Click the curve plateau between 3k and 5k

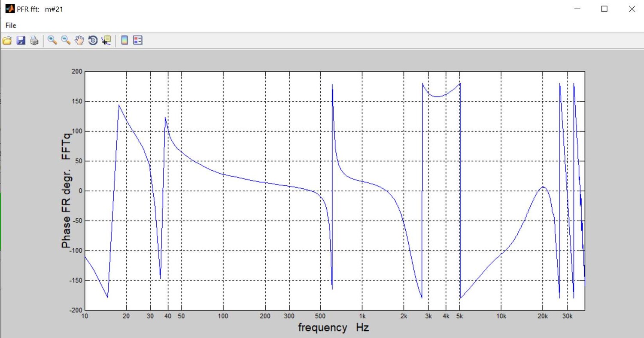[x=438, y=97]
